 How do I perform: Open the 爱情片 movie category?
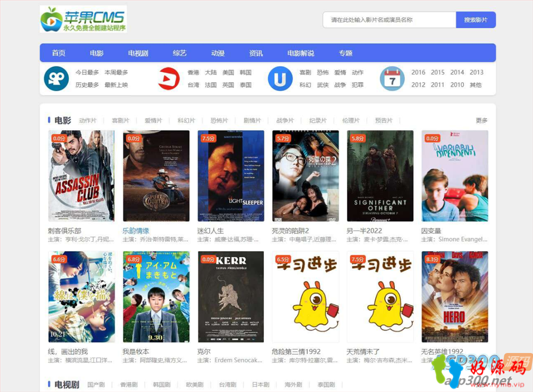[x=154, y=121]
